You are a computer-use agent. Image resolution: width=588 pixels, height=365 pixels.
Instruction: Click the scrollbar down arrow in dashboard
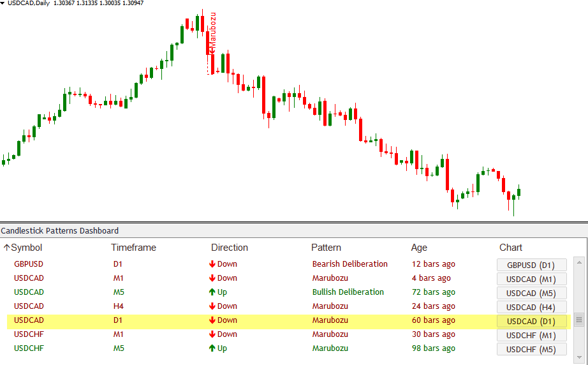coord(579,357)
